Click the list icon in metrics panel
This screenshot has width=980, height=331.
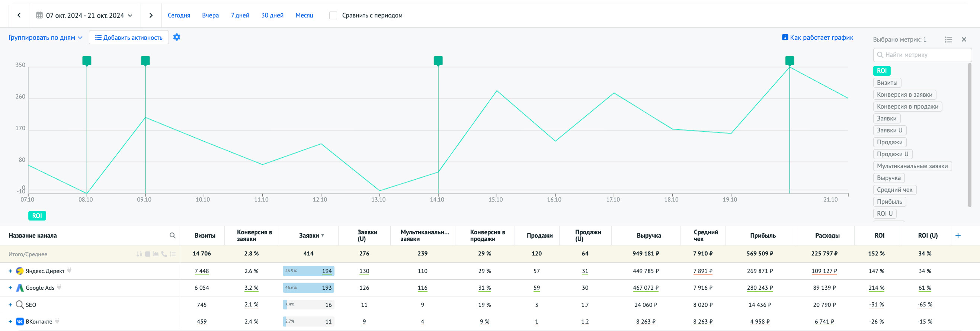click(948, 39)
